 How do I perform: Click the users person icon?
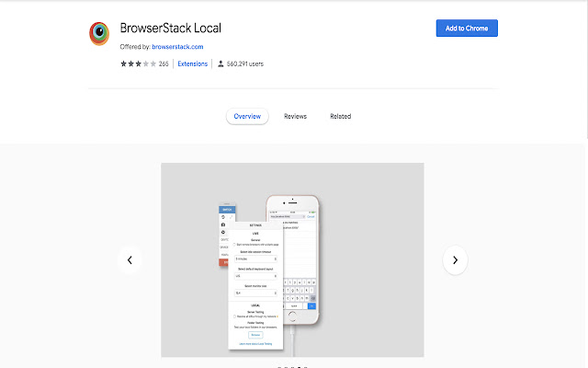220,63
